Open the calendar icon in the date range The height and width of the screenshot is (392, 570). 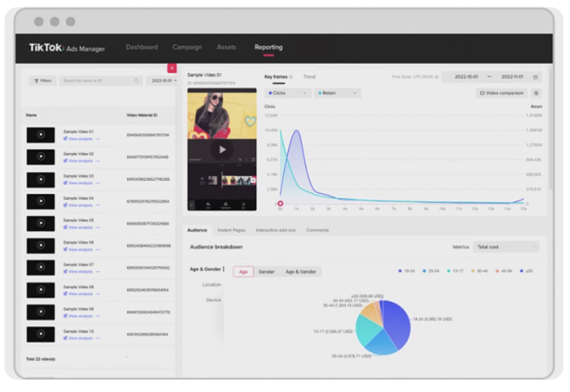[x=535, y=77]
